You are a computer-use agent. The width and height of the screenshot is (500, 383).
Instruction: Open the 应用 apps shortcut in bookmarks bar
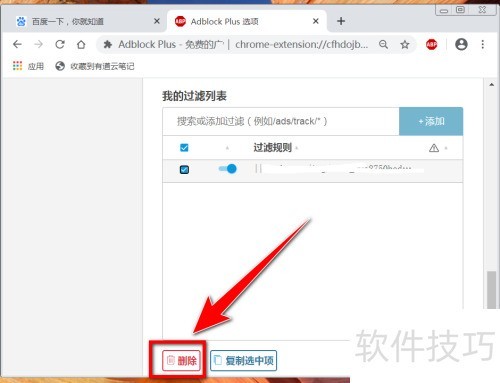28,66
